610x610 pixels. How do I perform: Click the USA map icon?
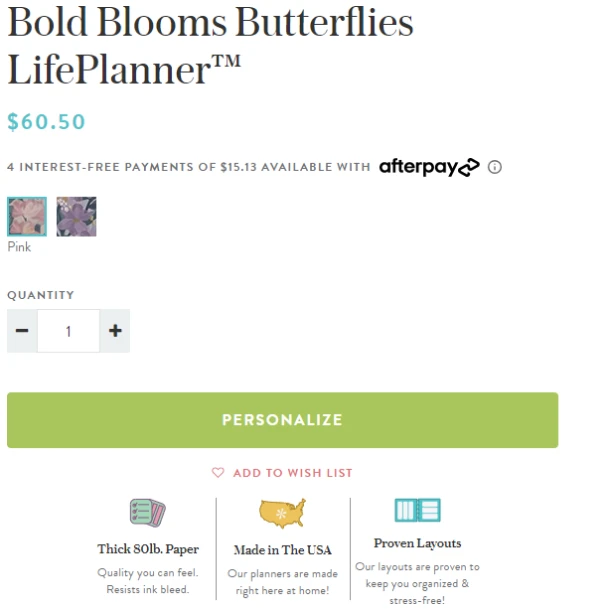(282, 514)
